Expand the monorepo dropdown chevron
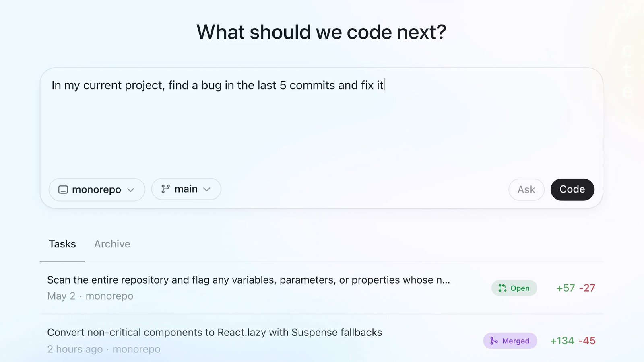 (130, 190)
